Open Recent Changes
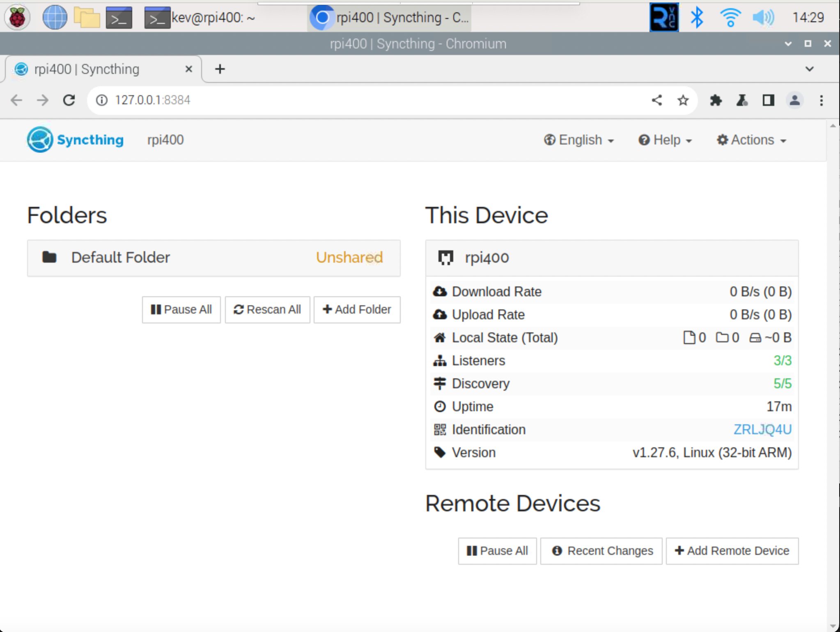The width and height of the screenshot is (840, 632). coord(601,551)
